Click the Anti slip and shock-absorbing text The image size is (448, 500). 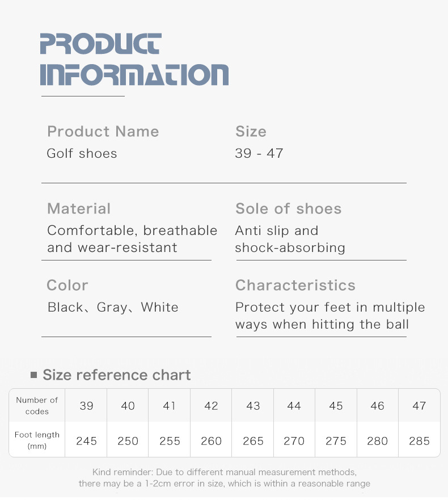pyautogui.click(x=290, y=239)
